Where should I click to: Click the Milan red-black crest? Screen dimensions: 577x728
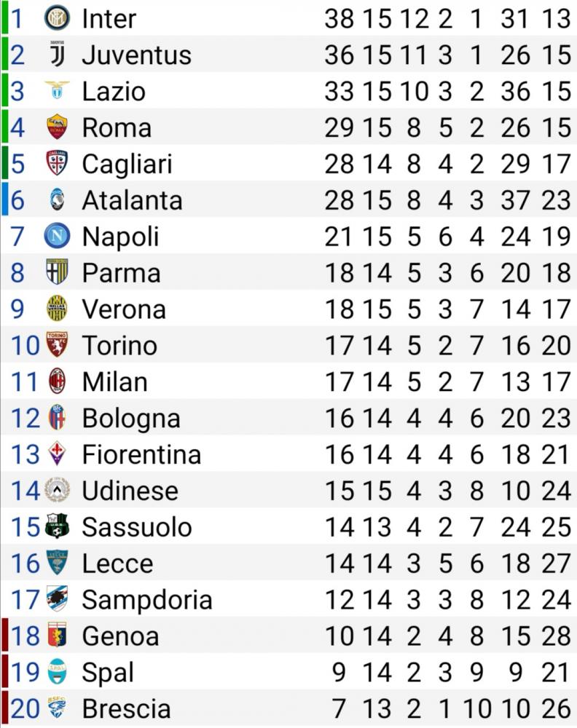coord(57,381)
